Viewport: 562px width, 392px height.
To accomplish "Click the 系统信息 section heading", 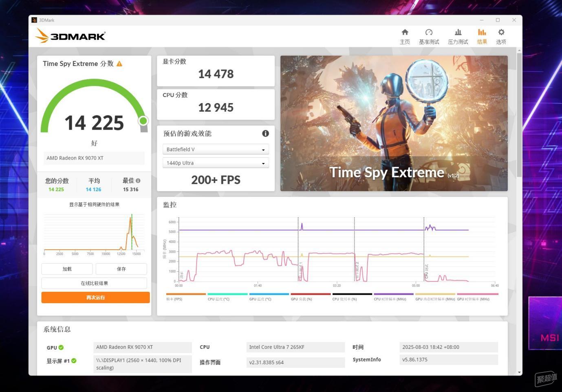I will click(57, 329).
